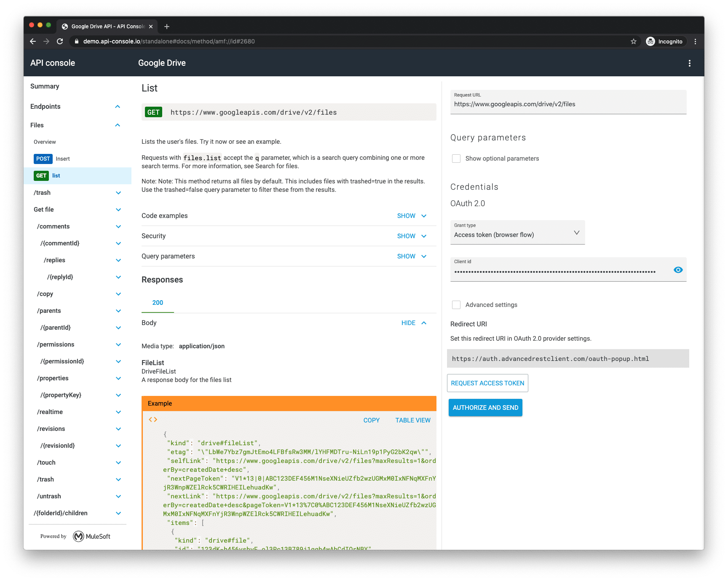This screenshot has height=581, width=728.
Task: Collapse the Files section in sidebar
Action: (117, 125)
